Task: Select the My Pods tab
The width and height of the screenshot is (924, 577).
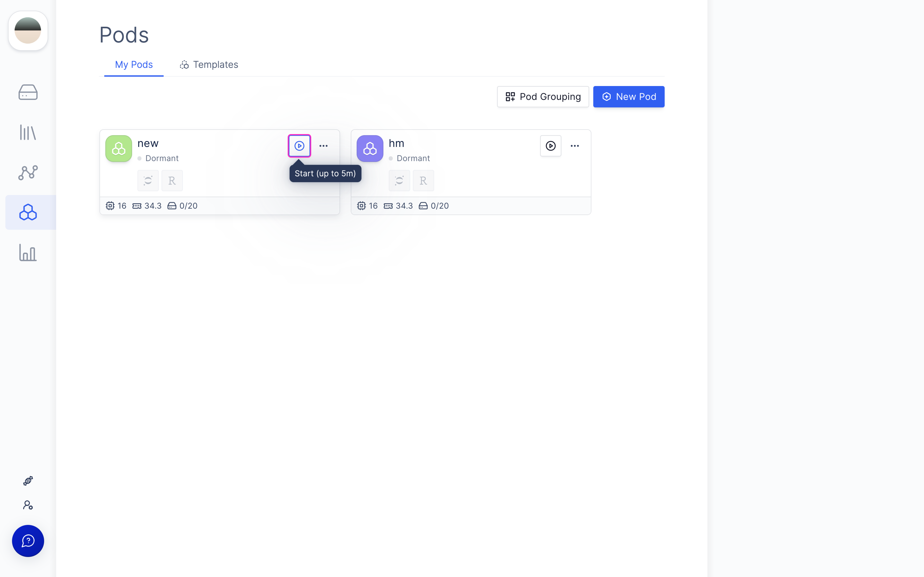Action: coord(134,65)
